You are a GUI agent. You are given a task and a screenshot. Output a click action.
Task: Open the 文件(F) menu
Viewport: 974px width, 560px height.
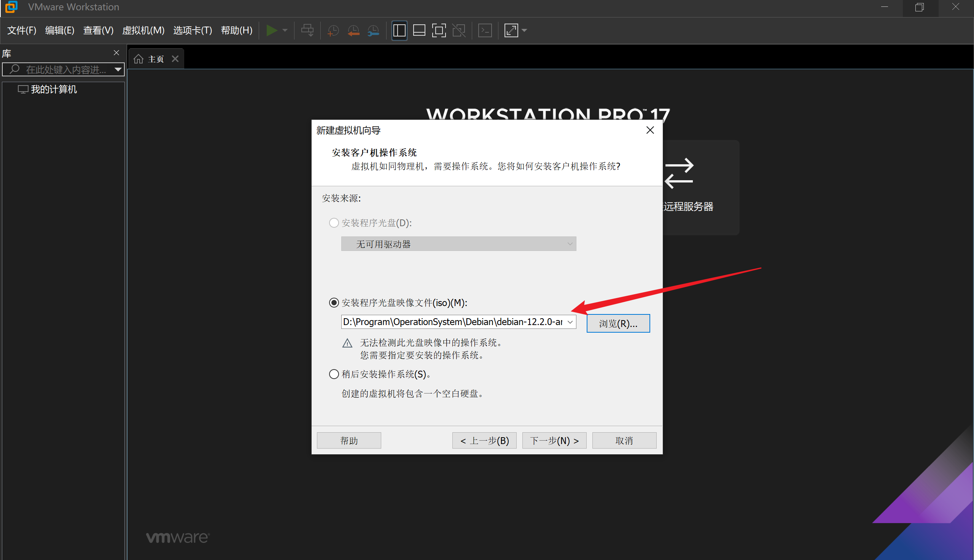22,30
